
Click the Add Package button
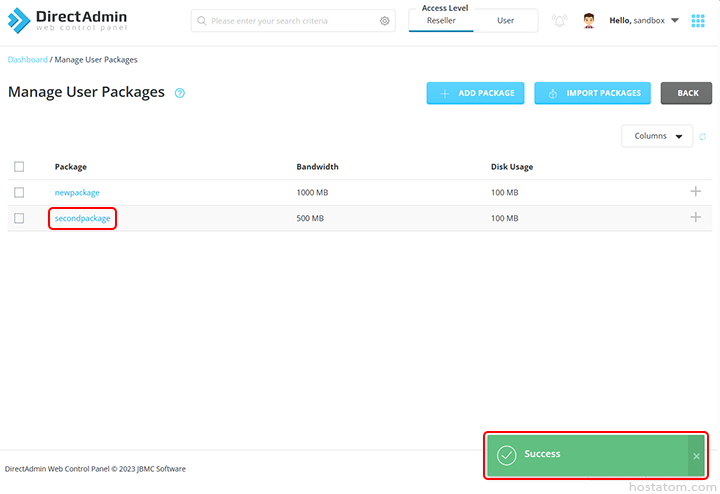(x=476, y=93)
